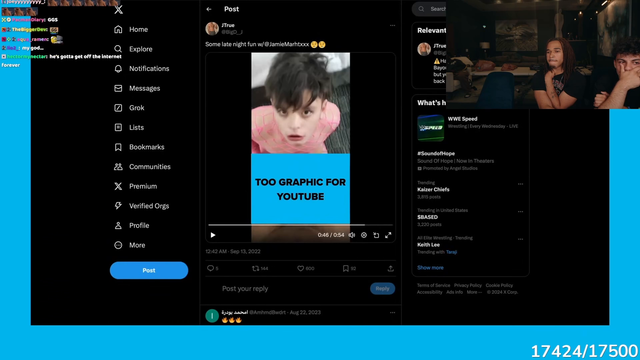The height and width of the screenshot is (360, 640).
Task: Open video playback settings gear icon
Action: coord(364,235)
